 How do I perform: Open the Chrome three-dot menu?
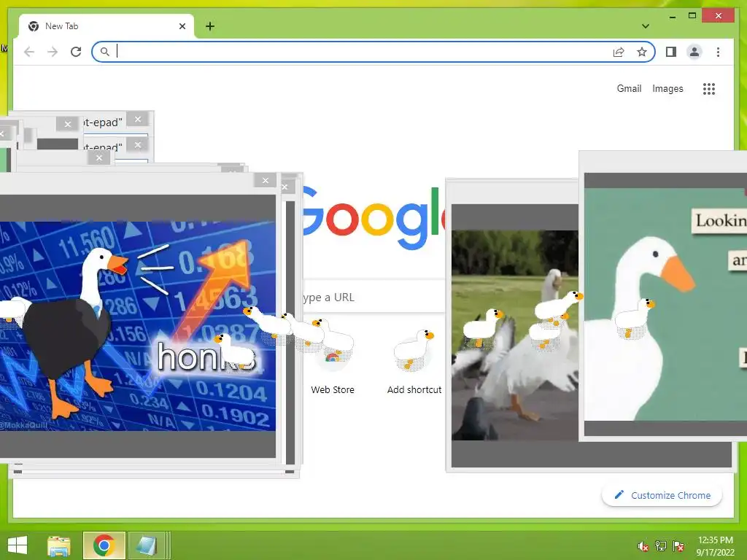click(718, 52)
